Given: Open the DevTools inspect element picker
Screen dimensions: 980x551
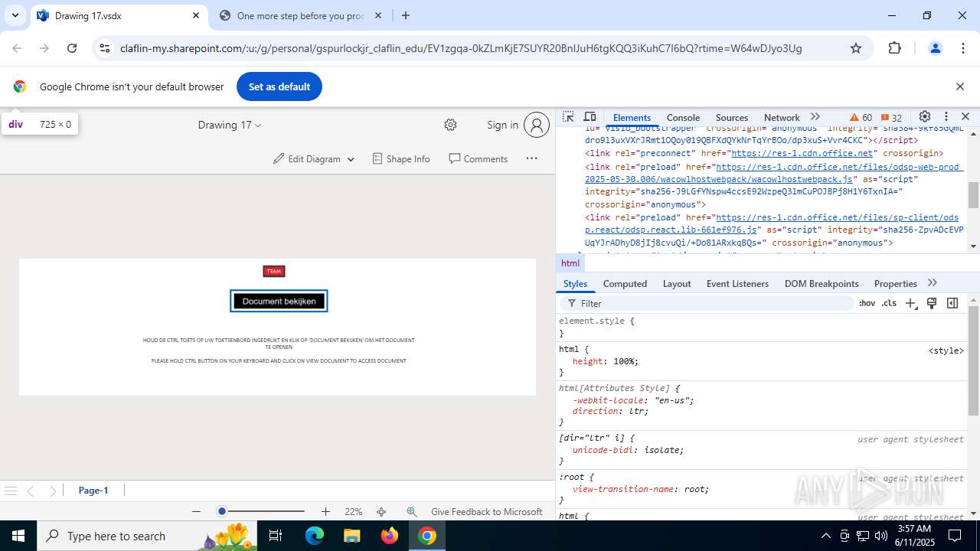Looking at the screenshot, I should point(568,117).
